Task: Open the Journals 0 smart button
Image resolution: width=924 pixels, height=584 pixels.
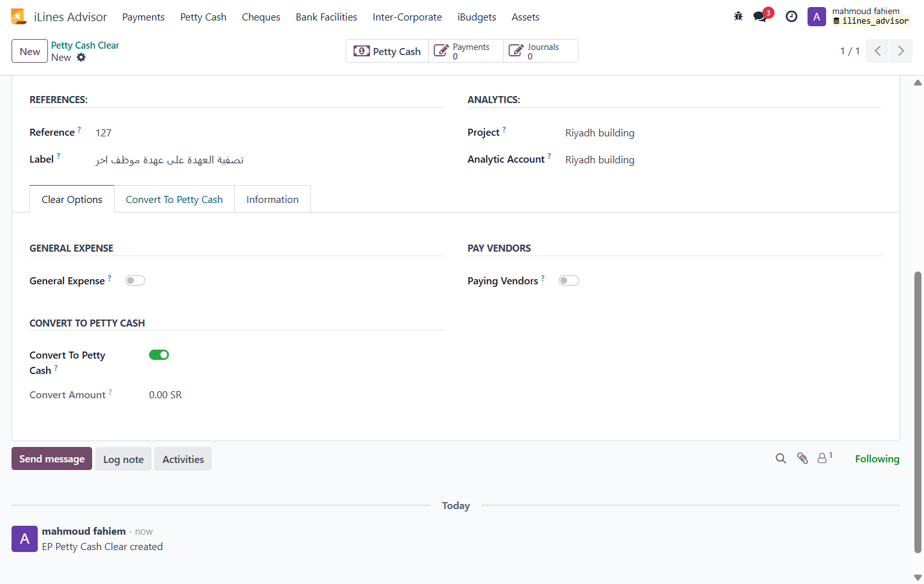Action: (540, 51)
